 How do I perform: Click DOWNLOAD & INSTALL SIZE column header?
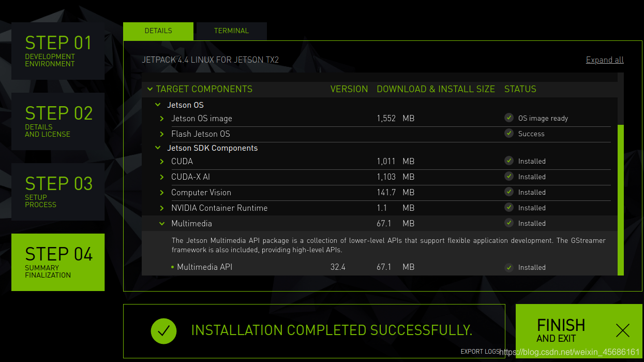tap(436, 89)
